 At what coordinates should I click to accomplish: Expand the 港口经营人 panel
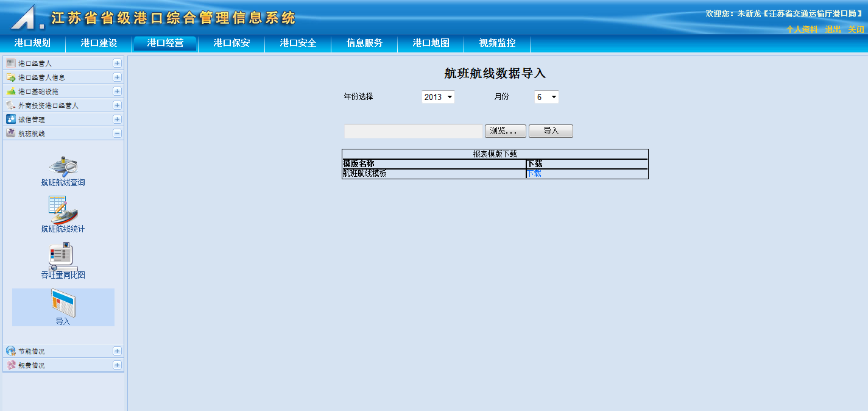pyautogui.click(x=117, y=63)
